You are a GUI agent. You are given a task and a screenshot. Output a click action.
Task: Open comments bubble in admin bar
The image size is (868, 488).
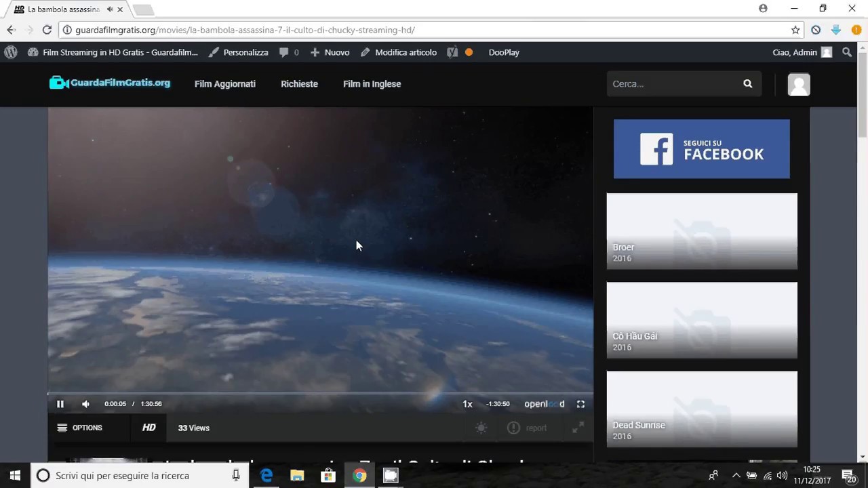pyautogui.click(x=289, y=52)
